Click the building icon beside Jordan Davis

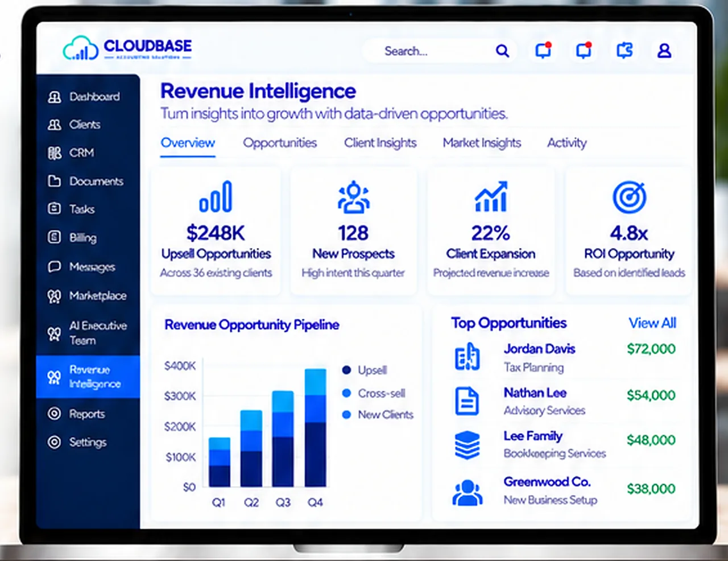(468, 357)
